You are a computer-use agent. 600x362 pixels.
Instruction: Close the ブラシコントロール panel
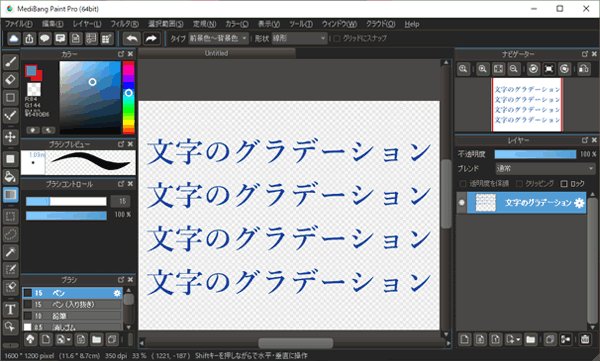[x=130, y=184]
